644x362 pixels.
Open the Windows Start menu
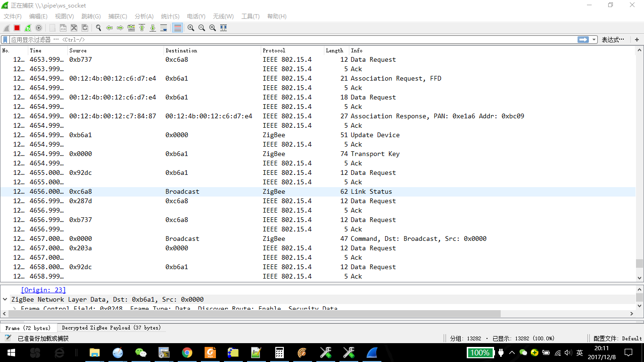point(11,353)
